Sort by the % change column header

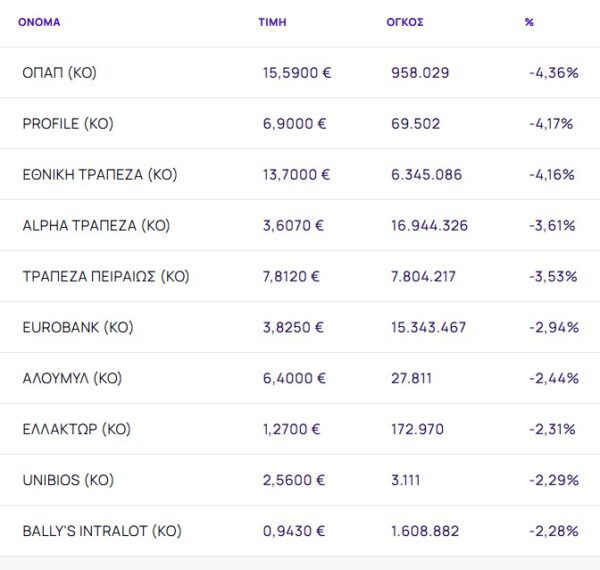pyautogui.click(x=529, y=22)
